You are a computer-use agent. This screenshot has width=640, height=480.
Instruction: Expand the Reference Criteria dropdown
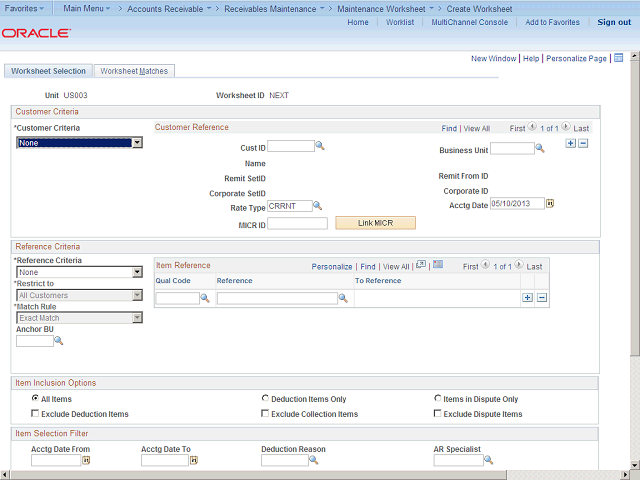(137, 272)
